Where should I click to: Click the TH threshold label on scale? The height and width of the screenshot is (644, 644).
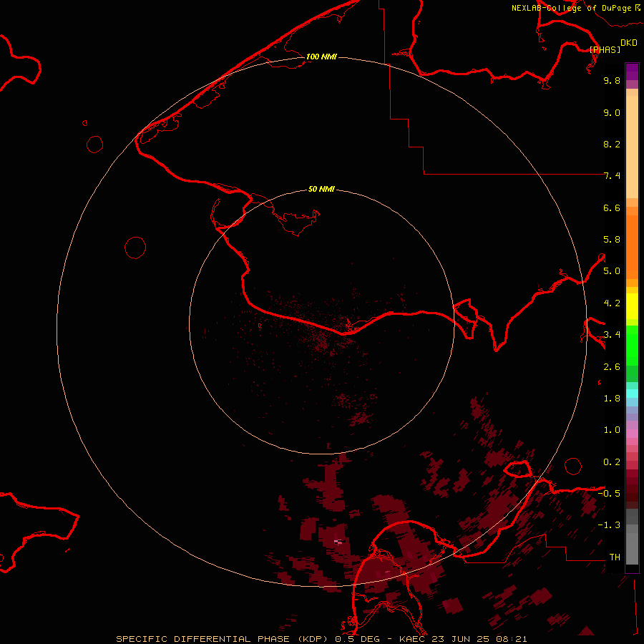(x=615, y=557)
